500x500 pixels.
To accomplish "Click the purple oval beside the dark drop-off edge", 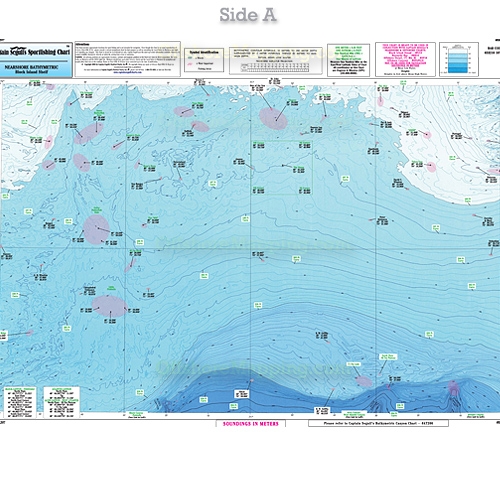I will [x=363, y=381].
